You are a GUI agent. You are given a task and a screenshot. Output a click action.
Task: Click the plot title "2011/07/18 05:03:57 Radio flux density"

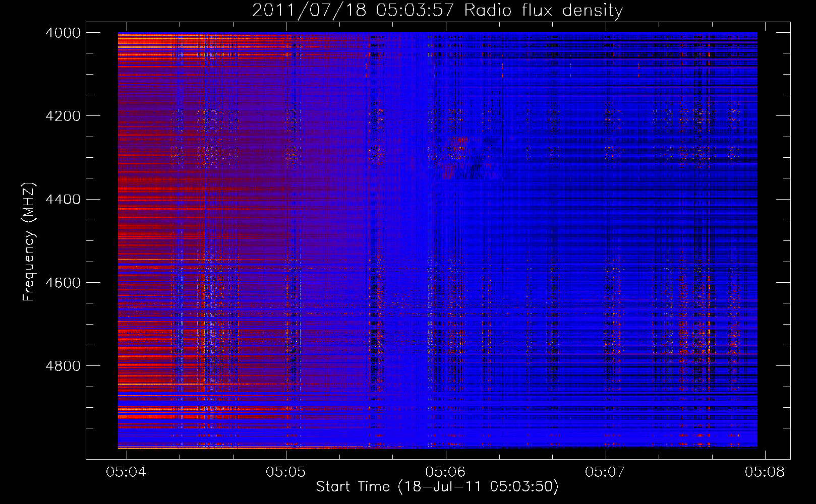click(437, 11)
